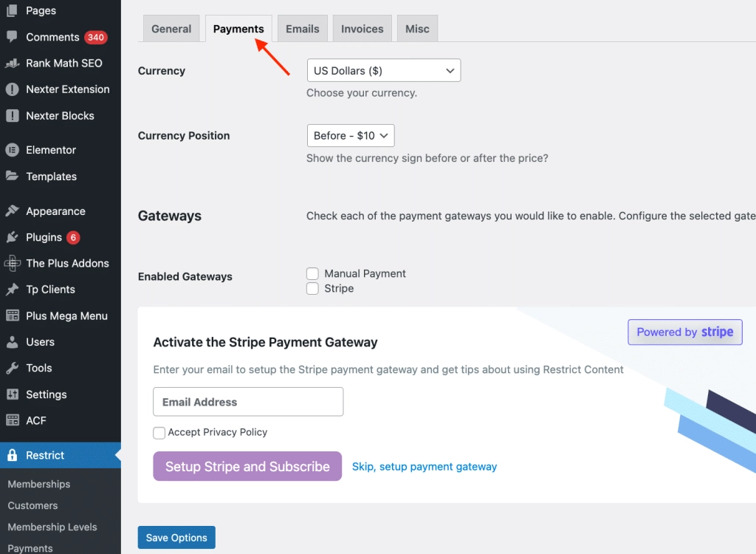Click Skip, setup payment gateway link

425,467
